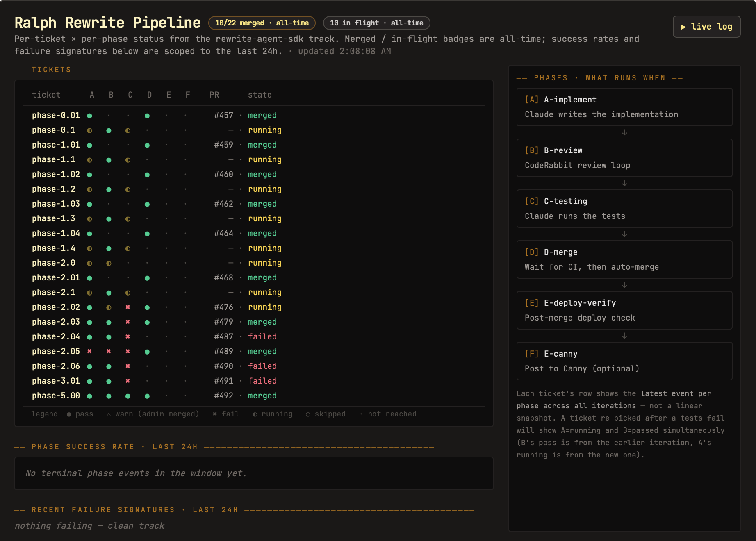This screenshot has width=756, height=541.
Task: Click phase-3.01's C fail cross icon
Action: click(x=128, y=381)
